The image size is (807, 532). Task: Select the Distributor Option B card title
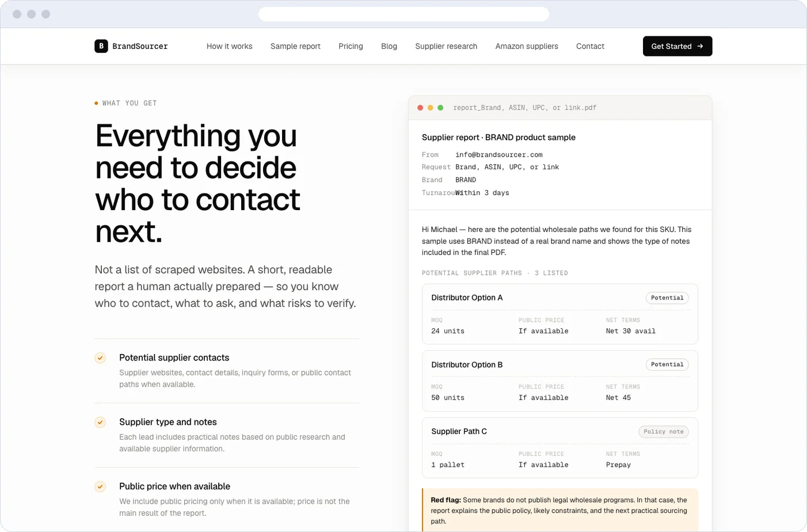(467, 364)
